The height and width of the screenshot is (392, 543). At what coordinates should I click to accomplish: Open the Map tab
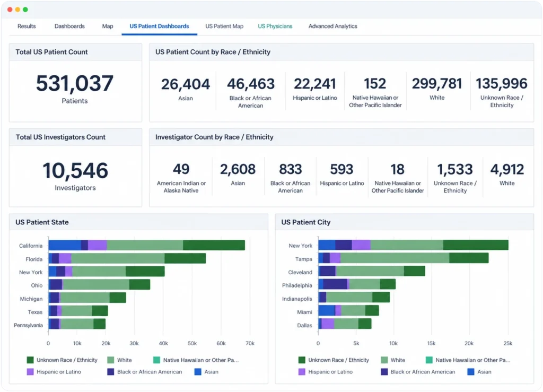[107, 27]
